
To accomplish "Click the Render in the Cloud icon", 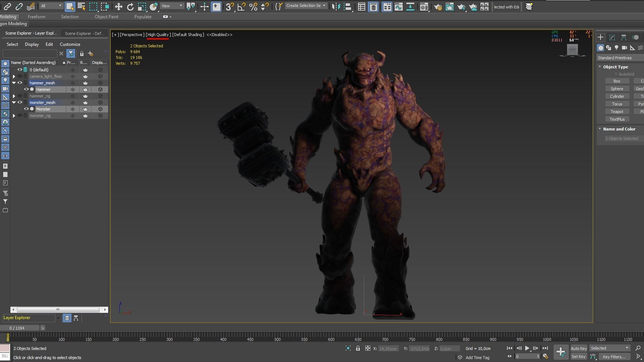I will pos(473,6).
